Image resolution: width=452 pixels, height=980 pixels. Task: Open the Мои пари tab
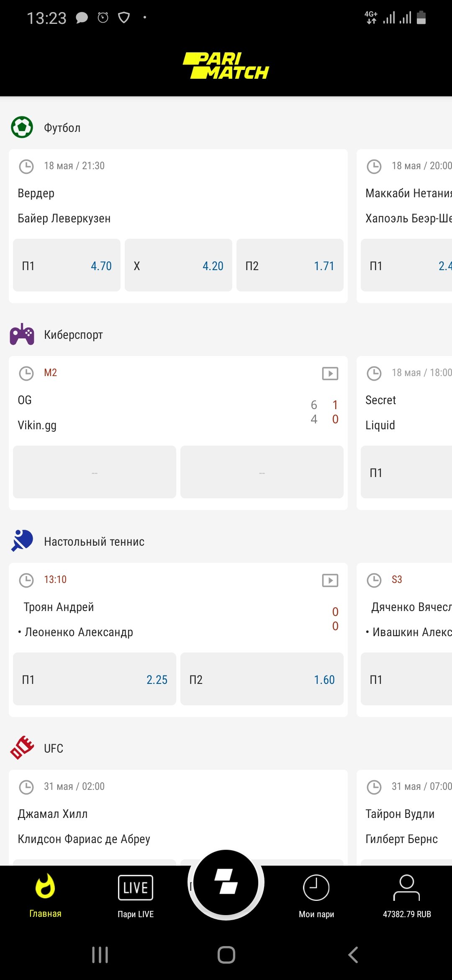pos(316,895)
